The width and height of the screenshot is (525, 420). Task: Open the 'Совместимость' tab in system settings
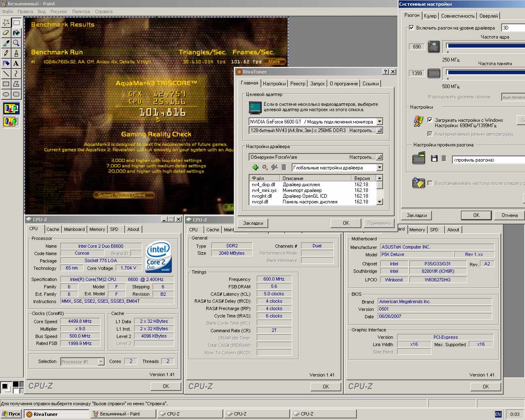coord(458,16)
